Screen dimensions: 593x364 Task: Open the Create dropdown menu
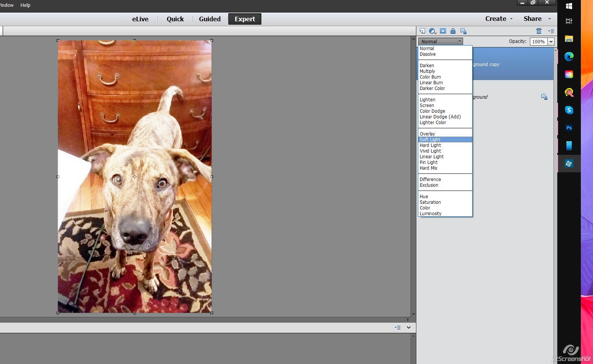pyautogui.click(x=499, y=19)
